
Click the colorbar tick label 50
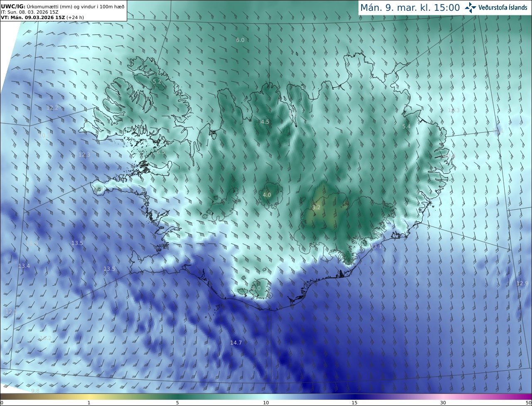coord(528,403)
